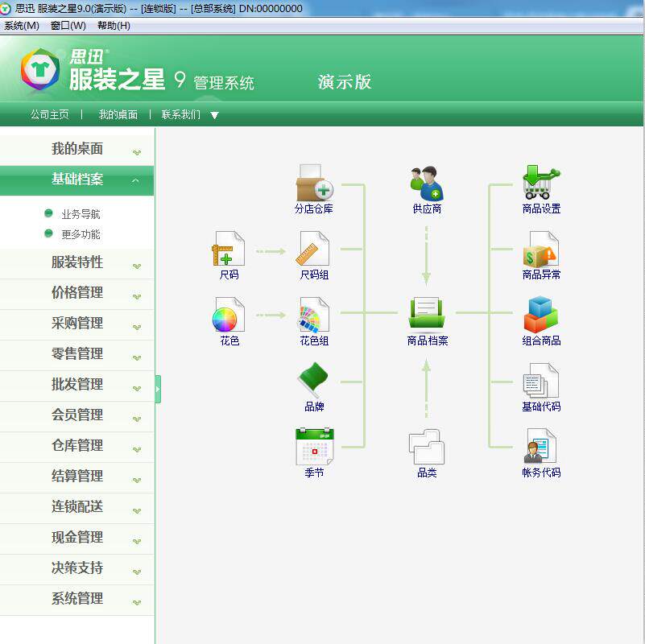Screen dimensions: 645x644
Task: Select 业务导航 in sidebar
Action: tap(81, 214)
